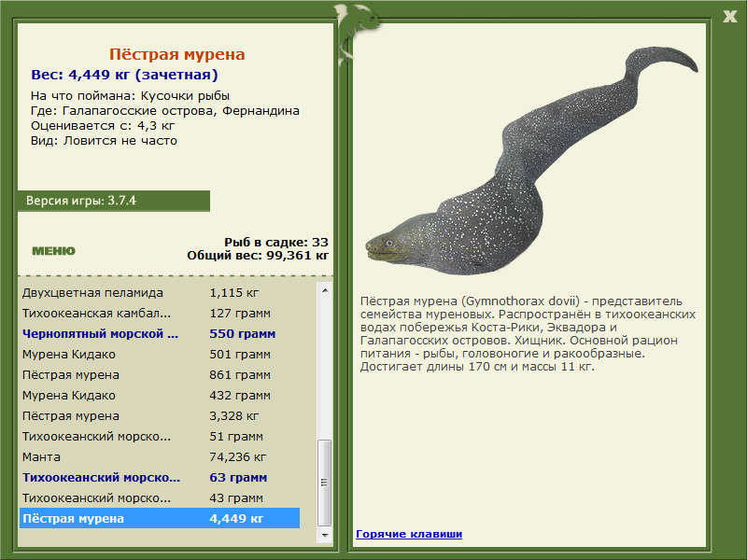Select Двухцветная пеламида 1,115 кг entry
747x560 pixels.
pos(160,293)
